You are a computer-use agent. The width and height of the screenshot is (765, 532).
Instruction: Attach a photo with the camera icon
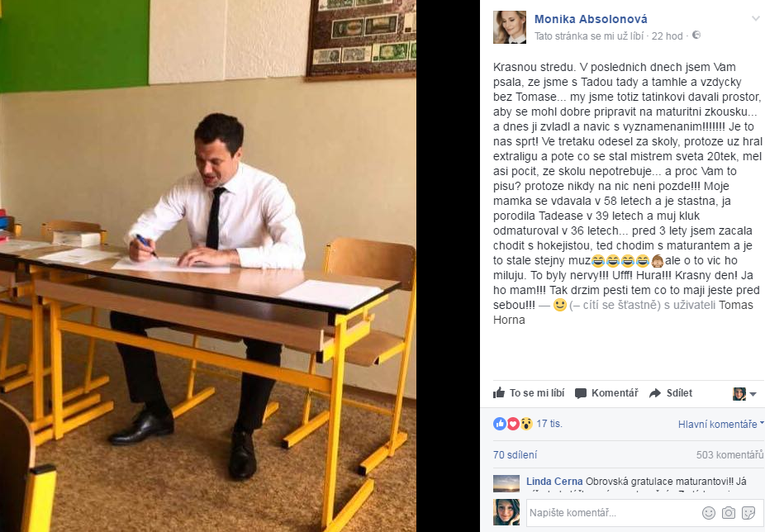pos(729,512)
